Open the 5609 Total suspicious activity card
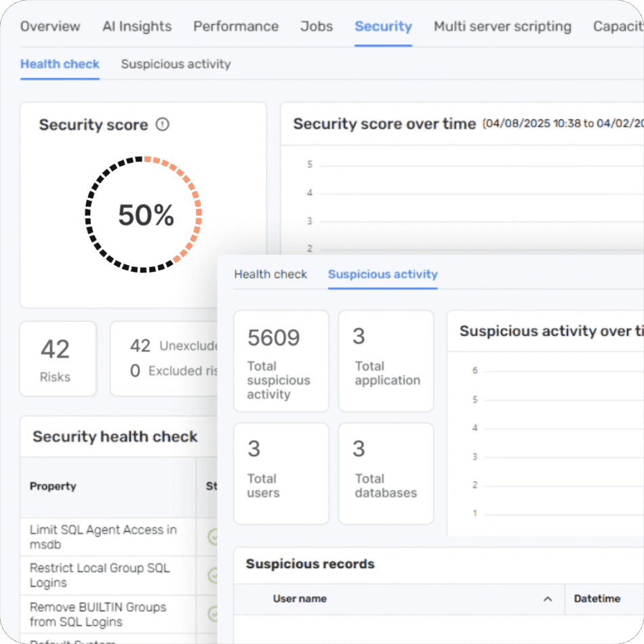This screenshot has height=644, width=644. (x=281, y=361)
